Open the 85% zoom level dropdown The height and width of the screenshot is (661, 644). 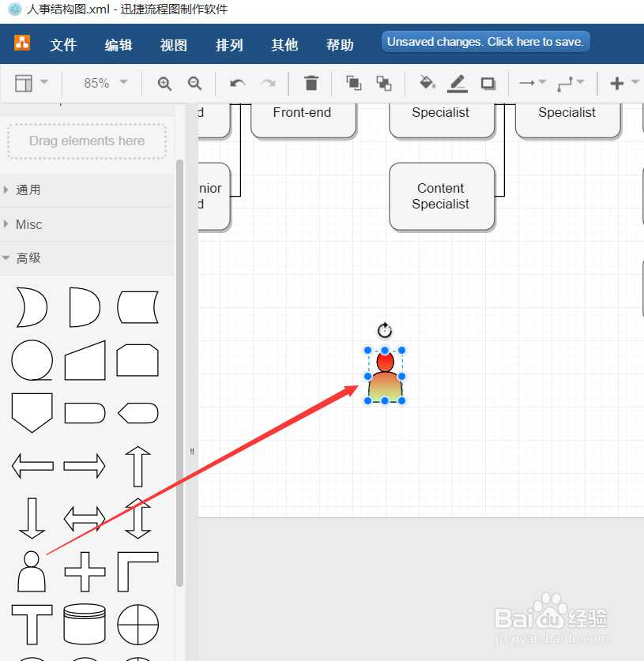[x=105, y=83]
